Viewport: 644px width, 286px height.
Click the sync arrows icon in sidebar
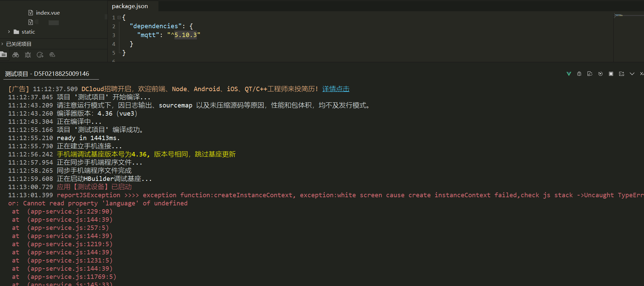coord(40,55)
